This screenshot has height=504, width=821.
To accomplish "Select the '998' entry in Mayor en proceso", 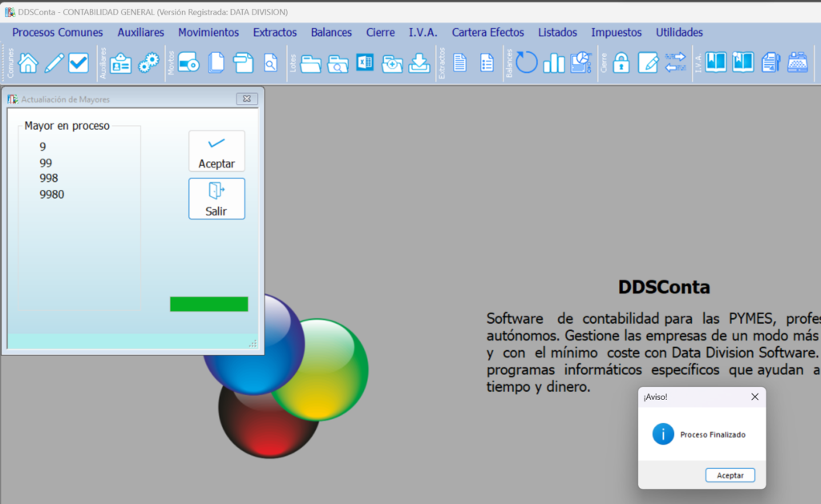I will 49,179.
